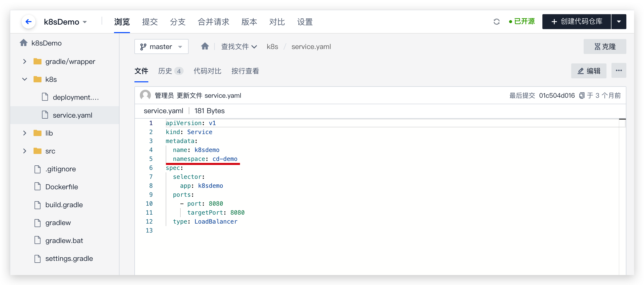
Task: Collapse the k8s folder chevron
Action: pyautogui.click(x=25, y=79)
